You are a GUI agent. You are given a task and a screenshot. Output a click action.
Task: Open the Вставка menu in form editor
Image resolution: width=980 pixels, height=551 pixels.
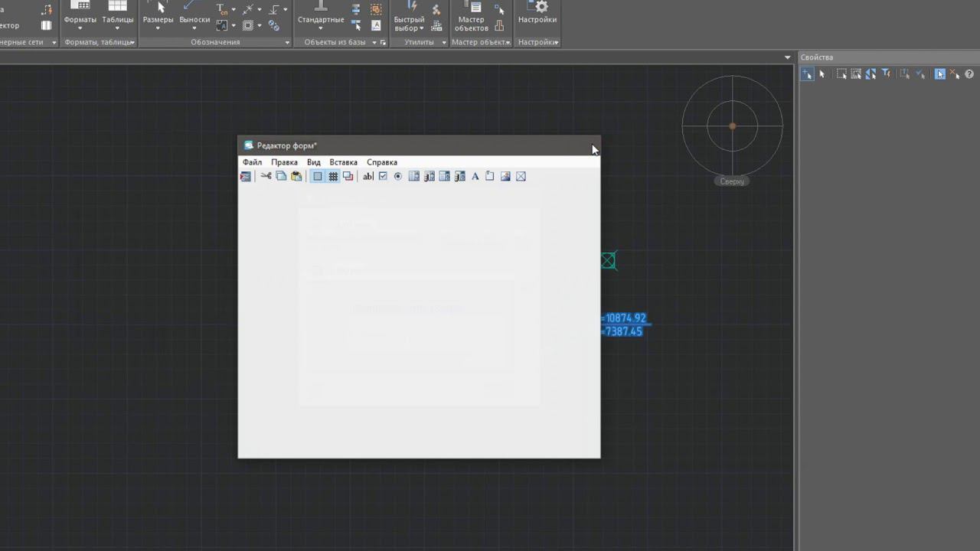click(x=343, y=162)
